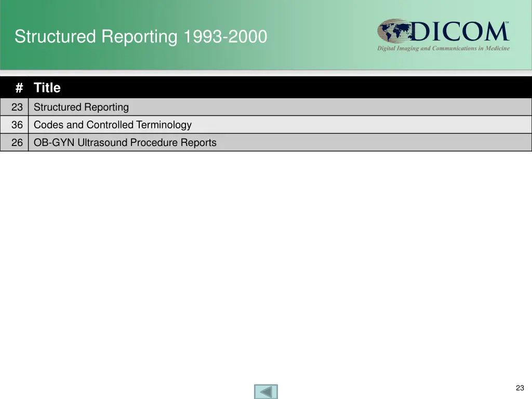Screen dimensions: 532x399
Task: Open OB-GYN Ultrasound Procedure Reports entry
Action: [x=125, y=143]
